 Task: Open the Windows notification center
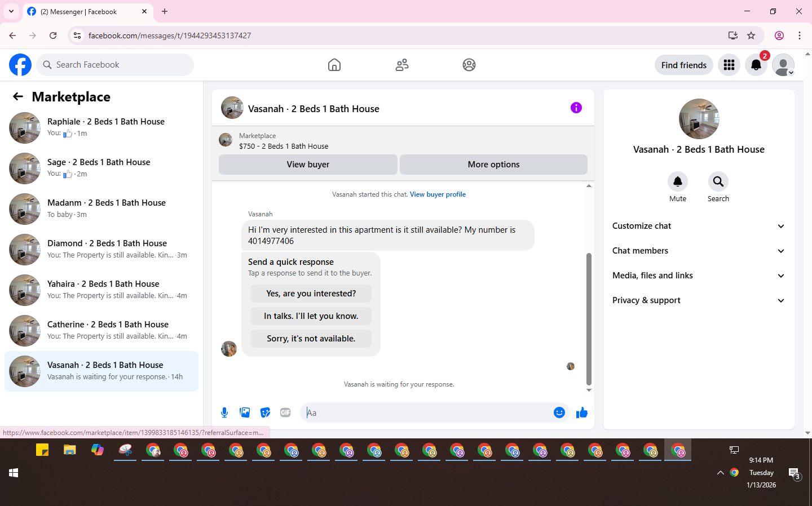click(795, 473)
